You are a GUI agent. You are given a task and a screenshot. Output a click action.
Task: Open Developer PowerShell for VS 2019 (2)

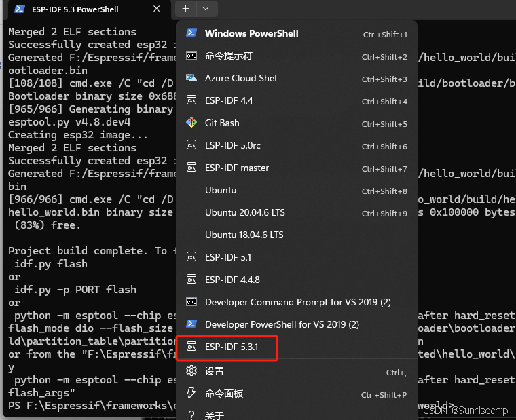tap(297, 324)
